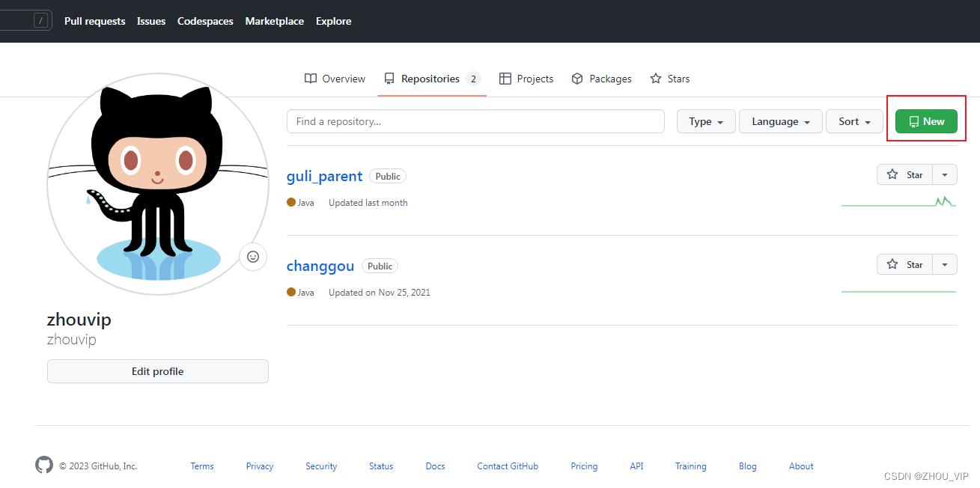Open Codespaces in top navigation

(x=205, y=21)
